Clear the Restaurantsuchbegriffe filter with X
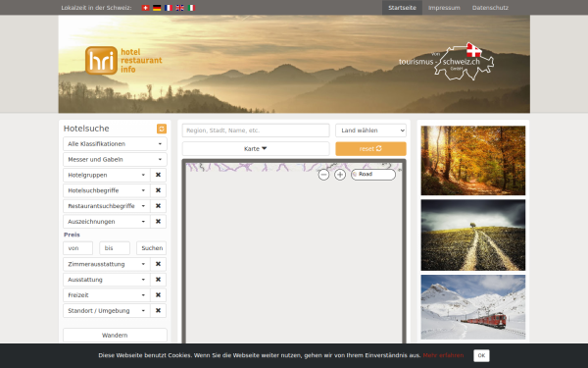588x368 pixels. (x=158, y=206)
